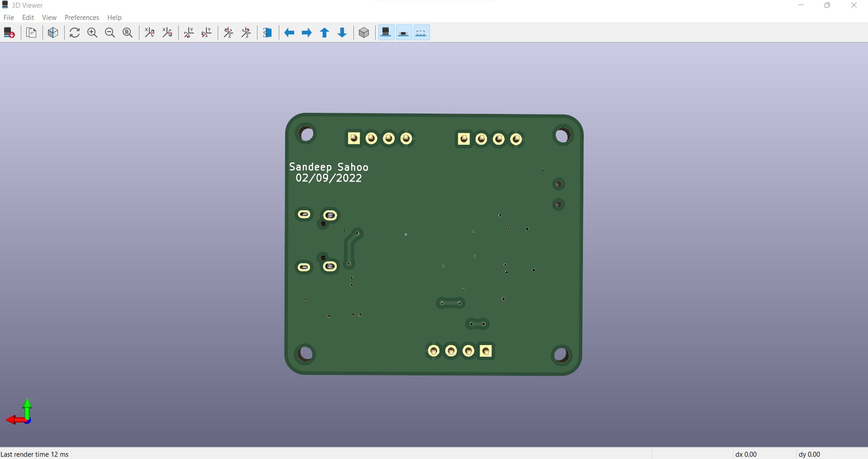Move the board view left

point(289,33)
